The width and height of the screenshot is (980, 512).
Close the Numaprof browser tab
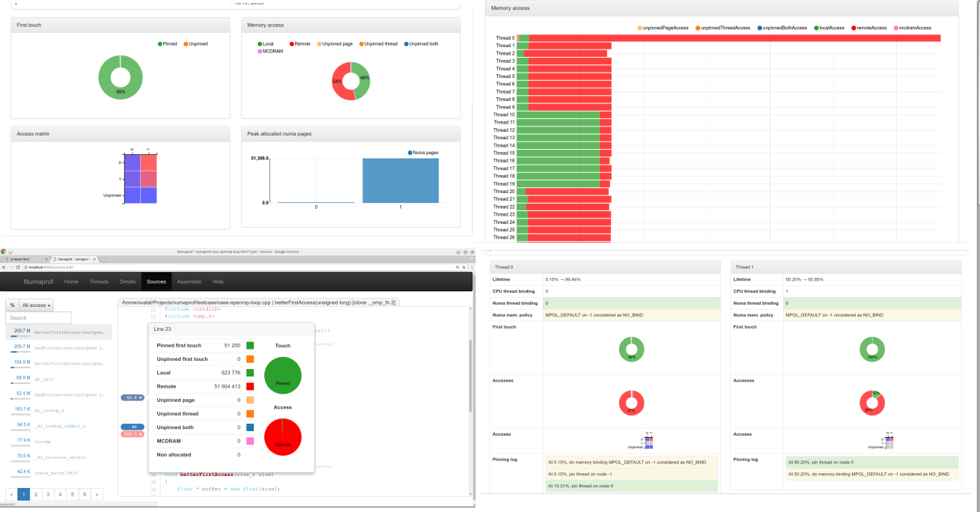pyautogui.click(x=94, y=259)
